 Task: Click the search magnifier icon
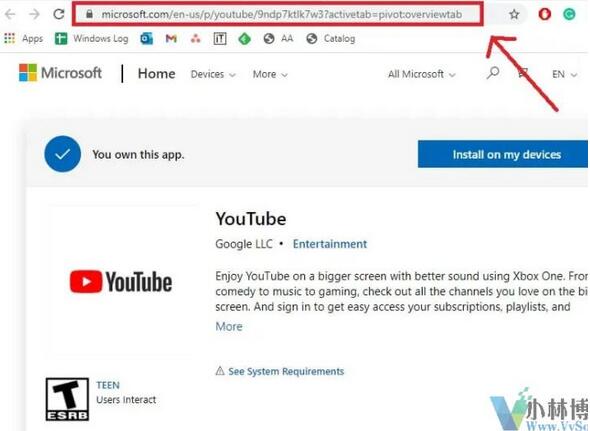pos(493,73)
